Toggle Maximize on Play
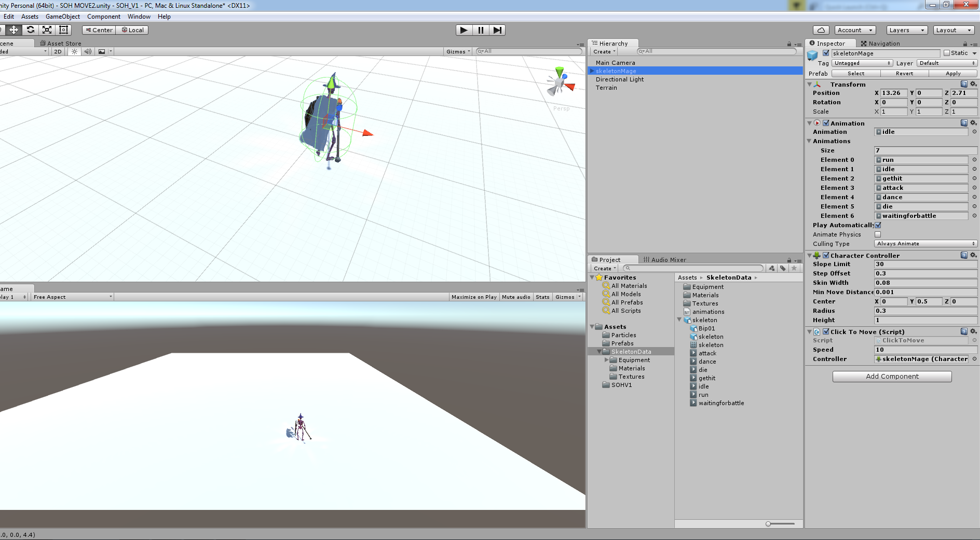 pyautogui.click(x=474, y=297)
